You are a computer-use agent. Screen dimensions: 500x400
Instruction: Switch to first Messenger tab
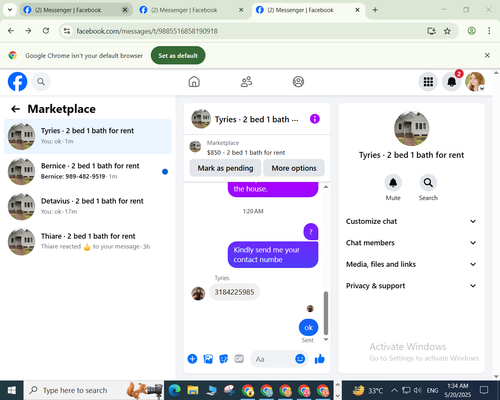coord(76,10)
